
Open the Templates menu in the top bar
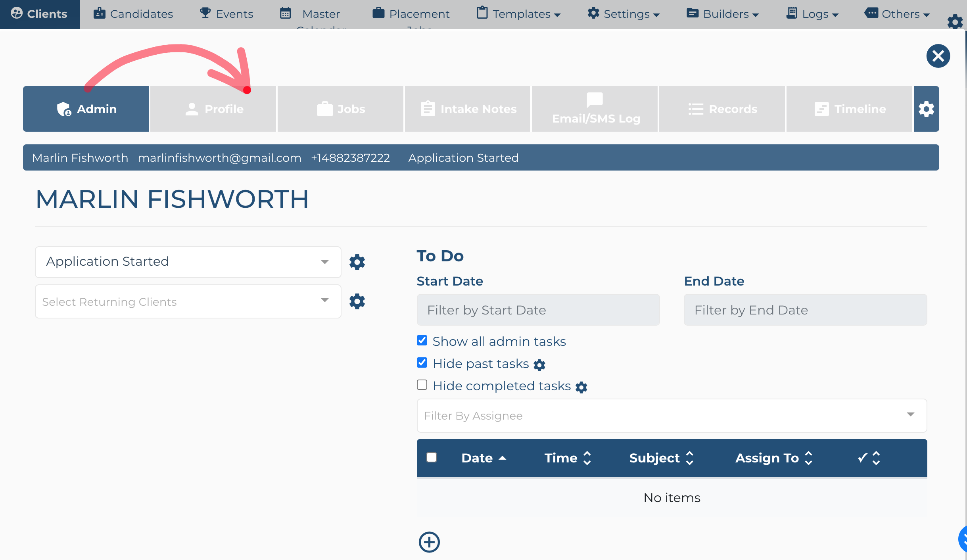(519, 14)
